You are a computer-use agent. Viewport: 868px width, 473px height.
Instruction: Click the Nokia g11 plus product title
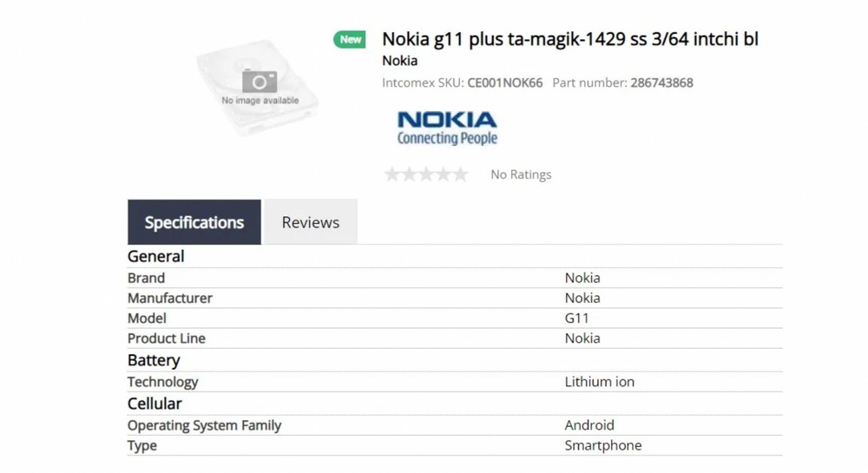[570, 39]
